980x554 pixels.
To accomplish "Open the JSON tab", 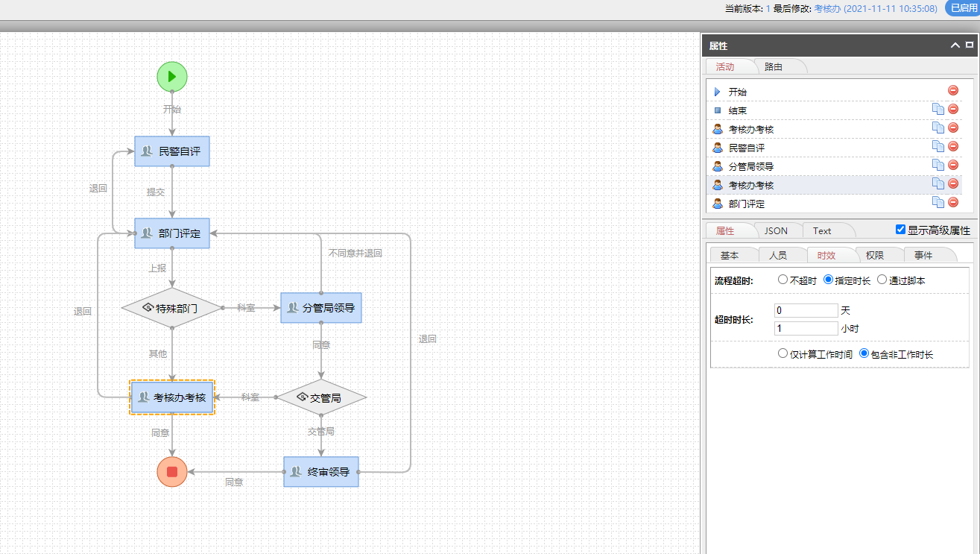I will (776, 230).
